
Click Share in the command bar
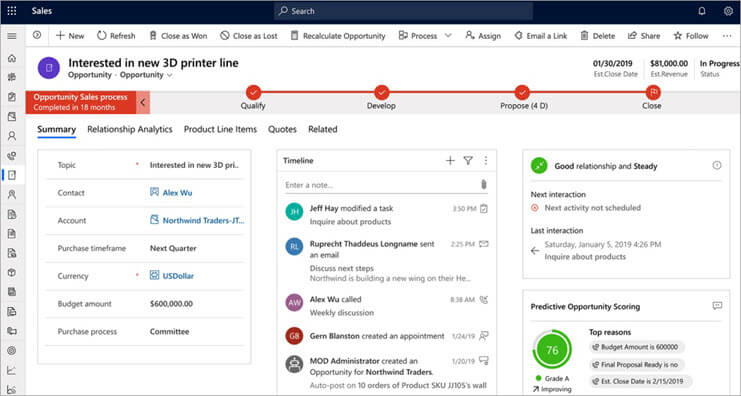[644, 36]
